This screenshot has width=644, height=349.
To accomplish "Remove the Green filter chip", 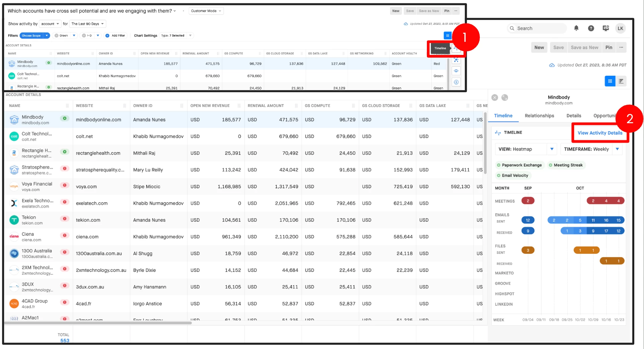I will tap(56, 36).
